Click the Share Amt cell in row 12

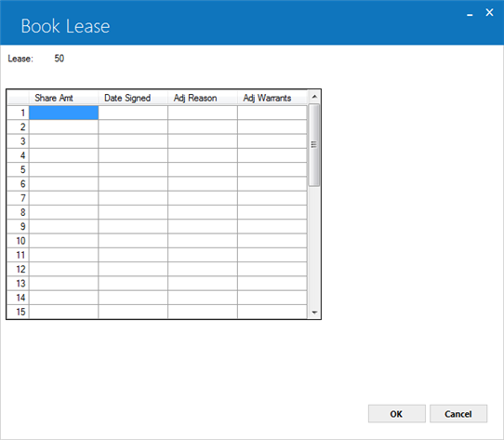coord(63,269)
